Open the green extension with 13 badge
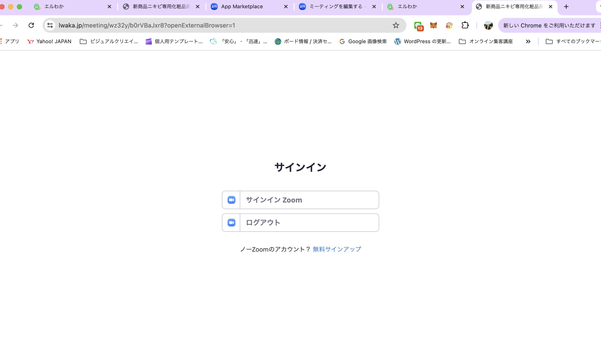Image resolution: width=601 pixels, height=364 pixels. pos(419,26)
